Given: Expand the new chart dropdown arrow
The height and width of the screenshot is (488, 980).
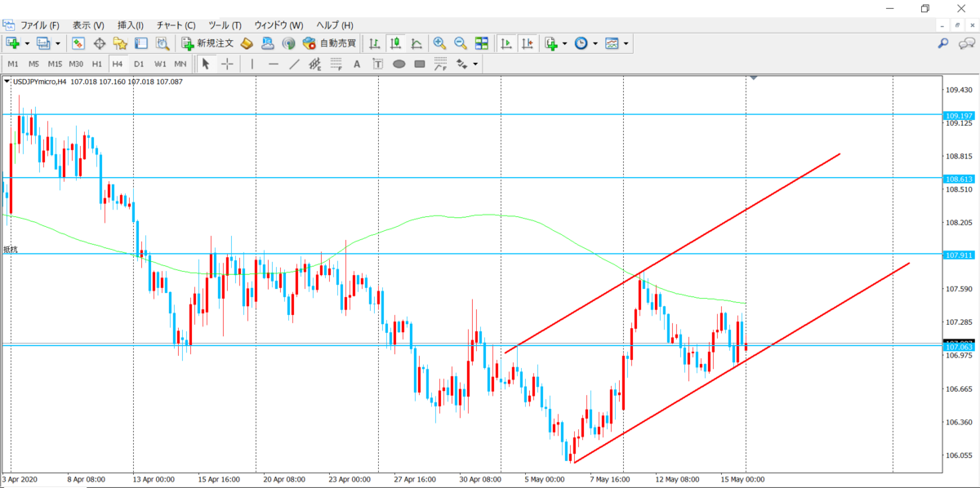Looking at the screenshot, I should pos(27,43).
